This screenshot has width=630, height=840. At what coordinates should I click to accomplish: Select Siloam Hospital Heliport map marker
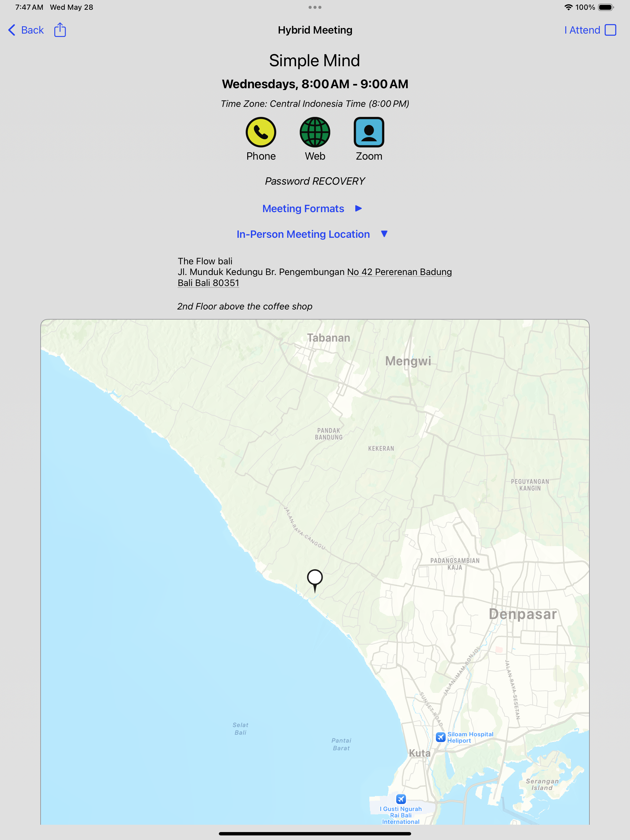pyautogui.click(x=440, y=737)
